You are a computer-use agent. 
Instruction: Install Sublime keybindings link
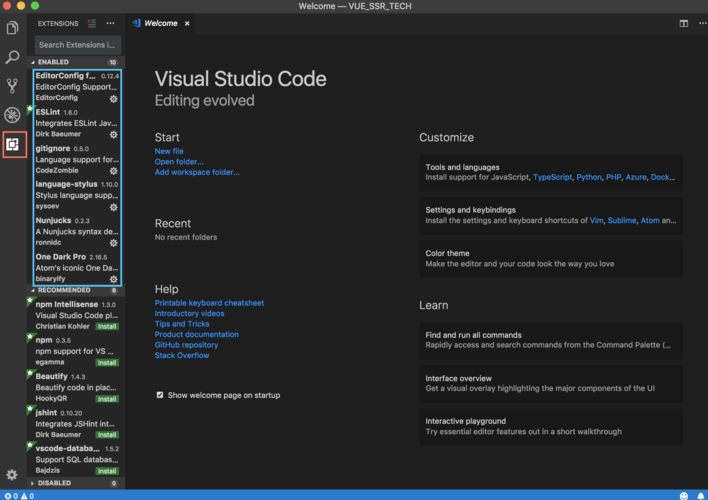(622, 220)
